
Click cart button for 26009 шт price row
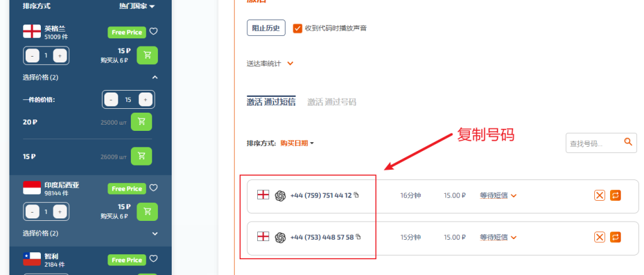click(142, 156)
